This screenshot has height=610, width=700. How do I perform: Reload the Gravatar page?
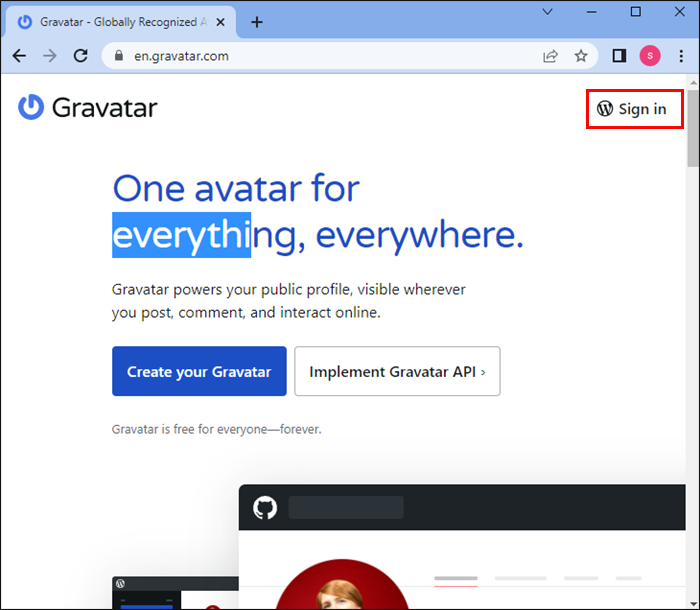[80, 56]
